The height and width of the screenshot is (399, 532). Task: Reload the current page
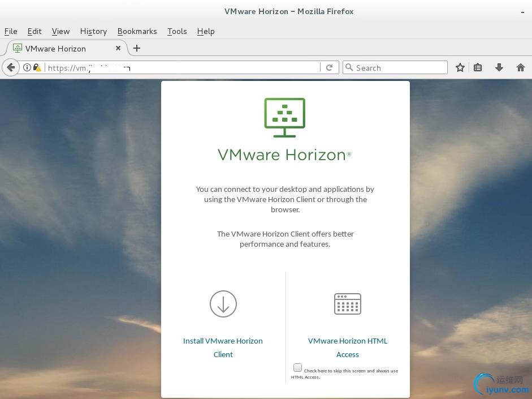point(329,67)
